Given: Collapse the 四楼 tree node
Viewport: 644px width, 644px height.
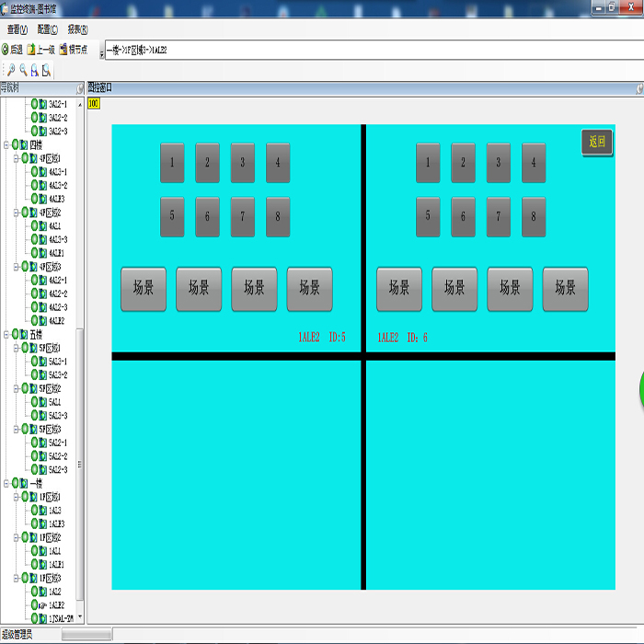Looking at the screenshot, I should tap(6, 145).
